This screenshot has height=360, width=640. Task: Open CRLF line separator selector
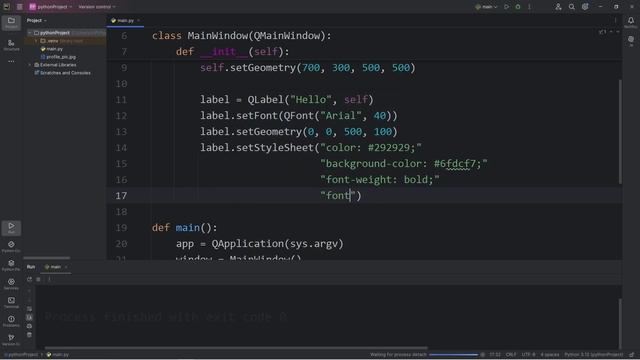511,355
